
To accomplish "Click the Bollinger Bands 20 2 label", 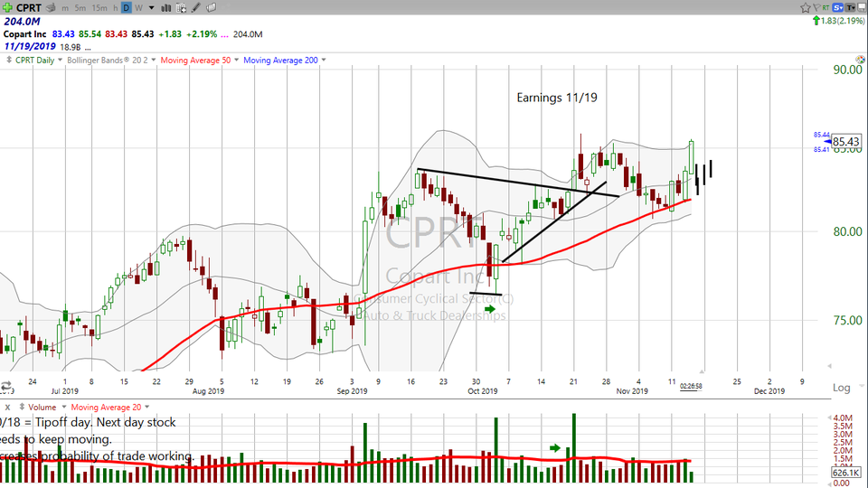I will (107, 60).
